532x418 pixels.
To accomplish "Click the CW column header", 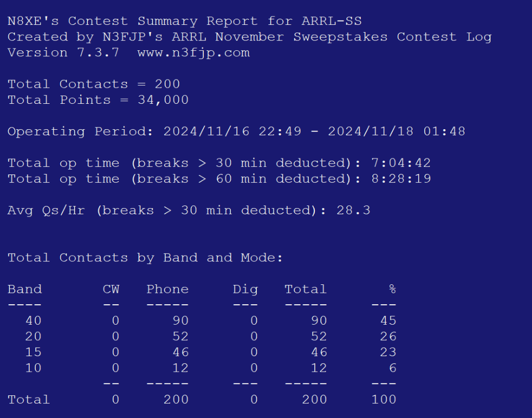I will point(110,289).
